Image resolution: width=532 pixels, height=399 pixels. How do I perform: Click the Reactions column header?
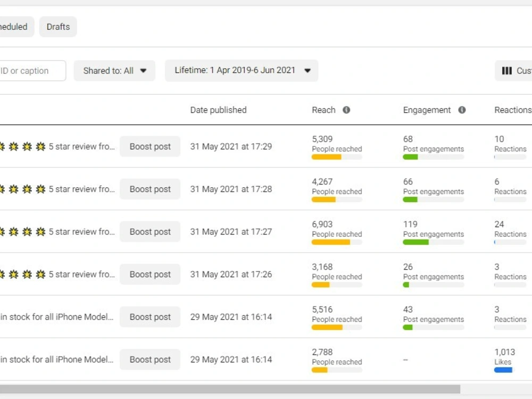[513, 110]
